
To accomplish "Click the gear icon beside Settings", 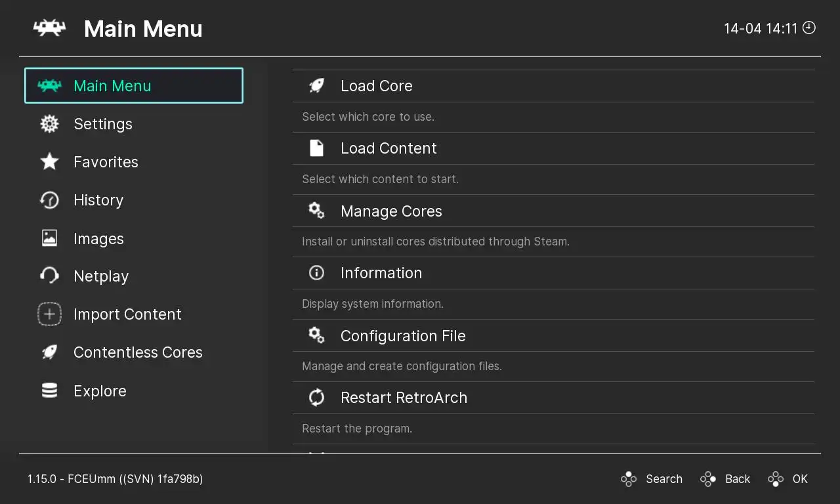I will pos(49,124).
